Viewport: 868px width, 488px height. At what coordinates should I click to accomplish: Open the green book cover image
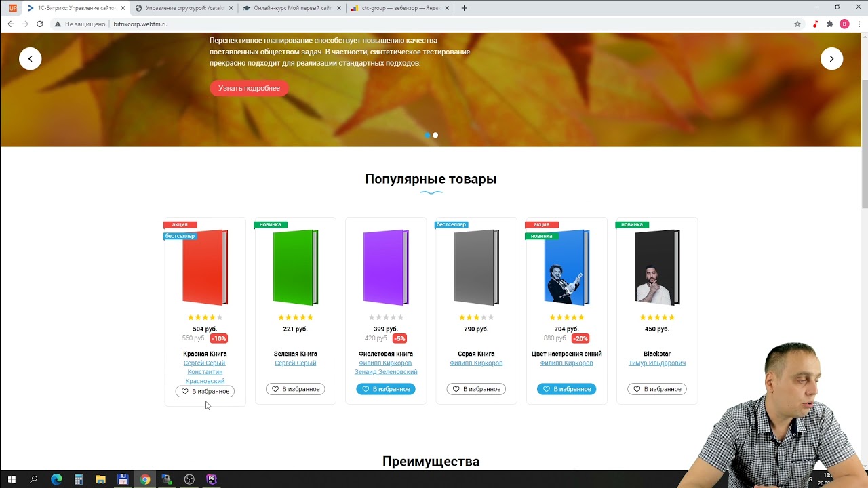tap(295, 268)
